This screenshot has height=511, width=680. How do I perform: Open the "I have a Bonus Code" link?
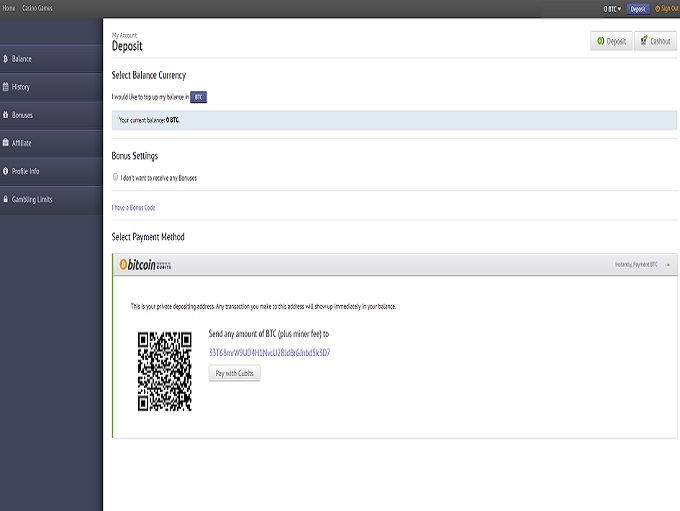pyautogui.click(x=133, y=207)
